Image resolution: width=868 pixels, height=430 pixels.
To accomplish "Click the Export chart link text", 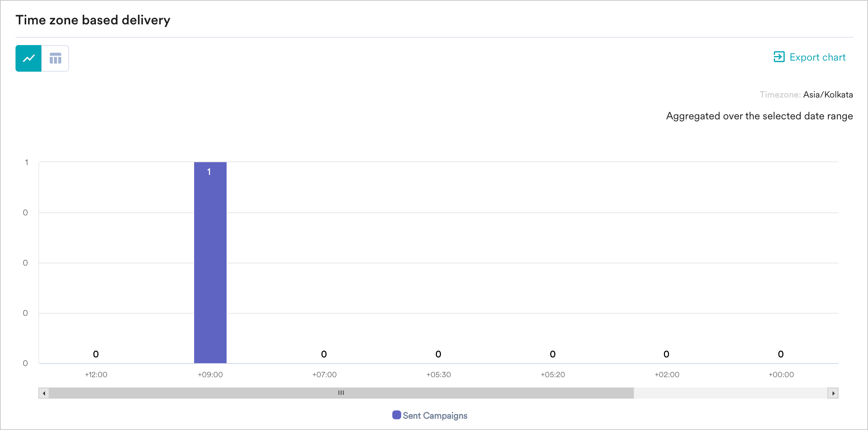I will pos(817,57).
